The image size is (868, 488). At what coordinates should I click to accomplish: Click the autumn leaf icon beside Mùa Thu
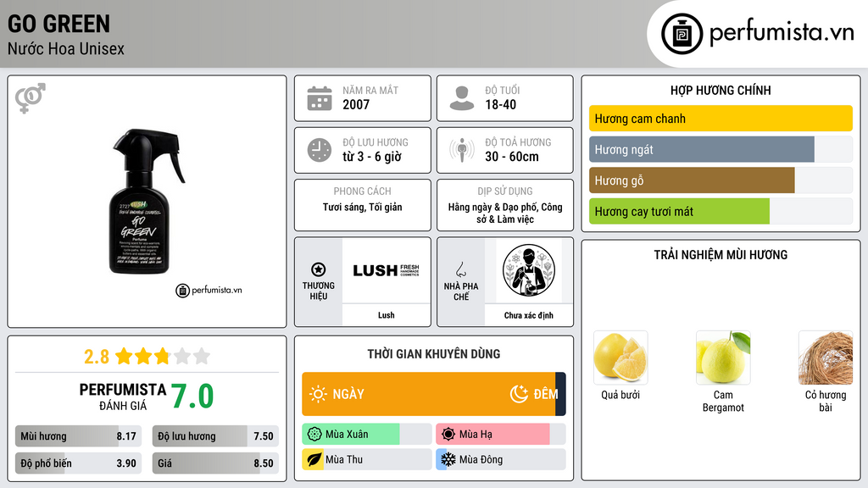314,459
